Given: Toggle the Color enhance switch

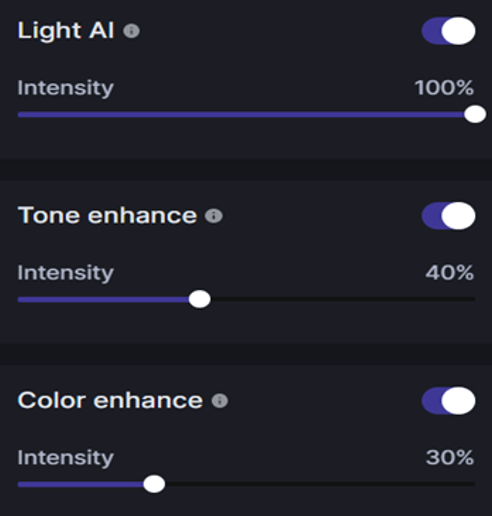Looking at the screenshot, I should (x=448, y=400).
